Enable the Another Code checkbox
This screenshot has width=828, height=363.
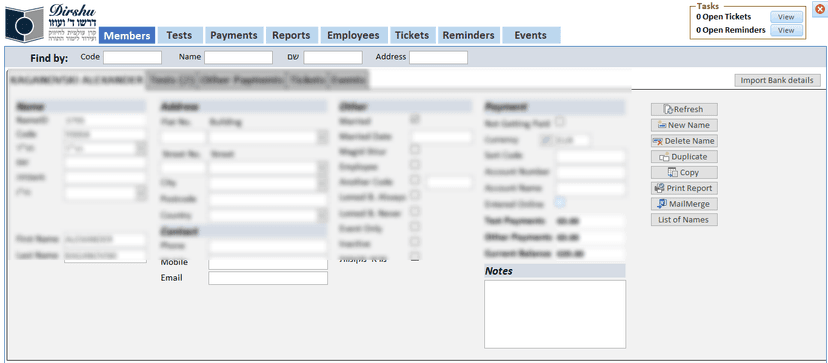click(415, 180)
